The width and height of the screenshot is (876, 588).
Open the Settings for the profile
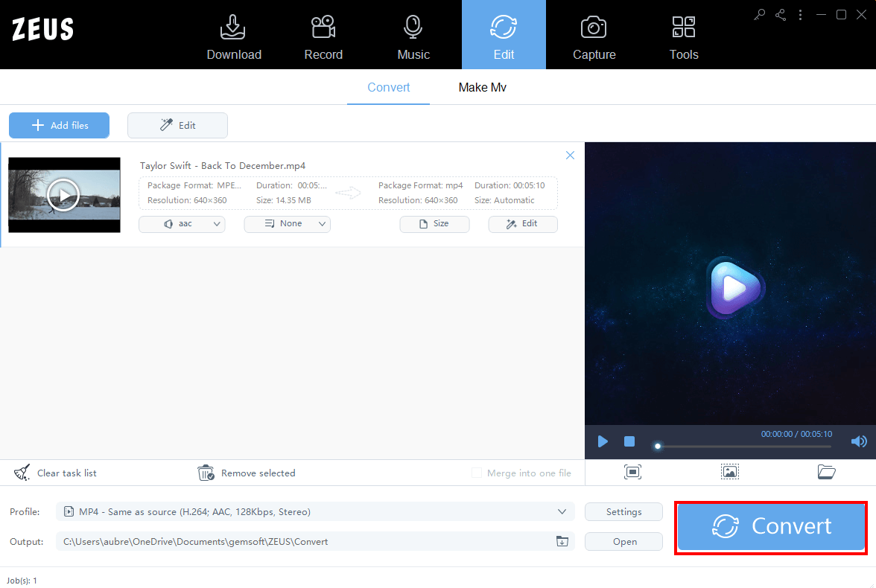point(623,511)
